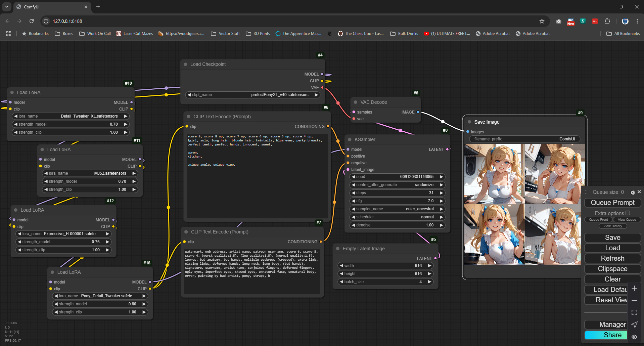Open the ckpt_name checkpoint selector

point(252,95)
